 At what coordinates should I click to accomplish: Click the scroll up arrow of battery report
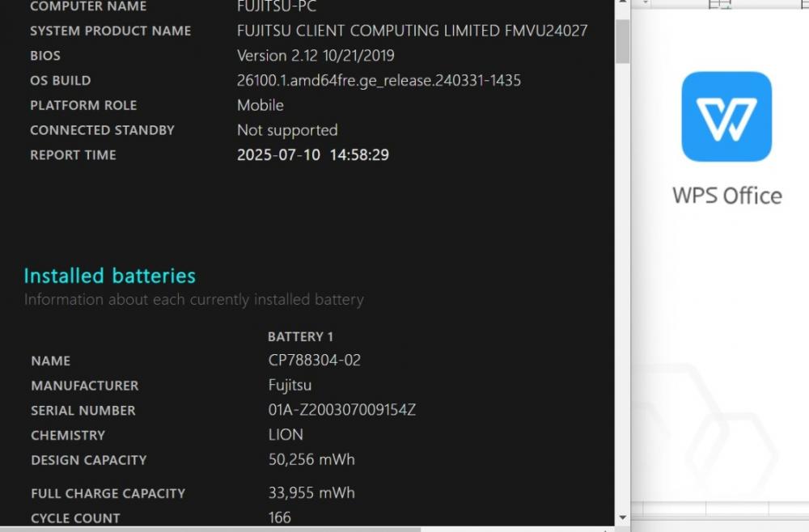[623, 2]
